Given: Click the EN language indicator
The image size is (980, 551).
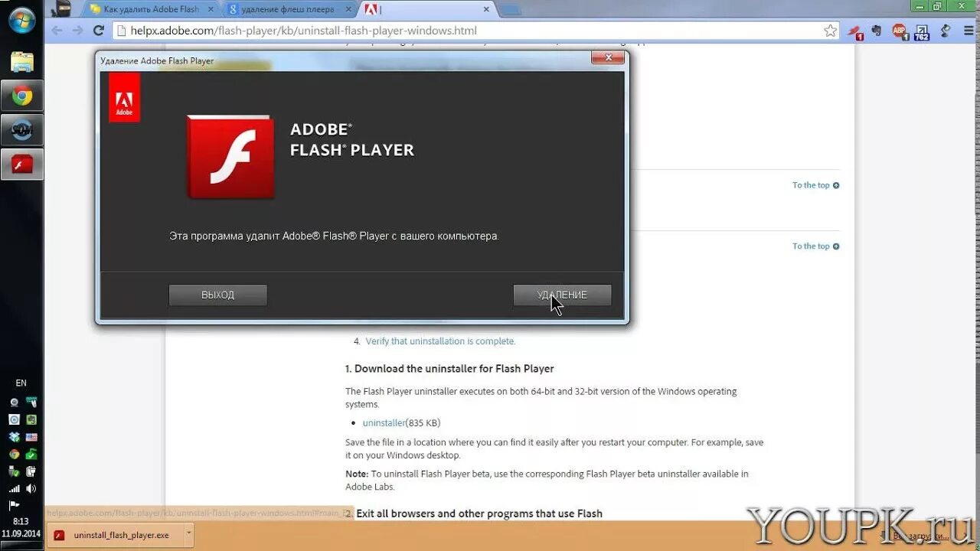Looking at the screenshot, I should click(x=21, y=383).
